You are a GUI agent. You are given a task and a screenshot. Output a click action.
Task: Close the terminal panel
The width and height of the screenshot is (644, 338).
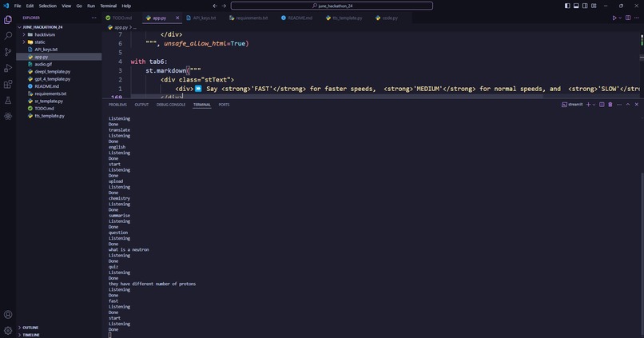tap(637, 105)
